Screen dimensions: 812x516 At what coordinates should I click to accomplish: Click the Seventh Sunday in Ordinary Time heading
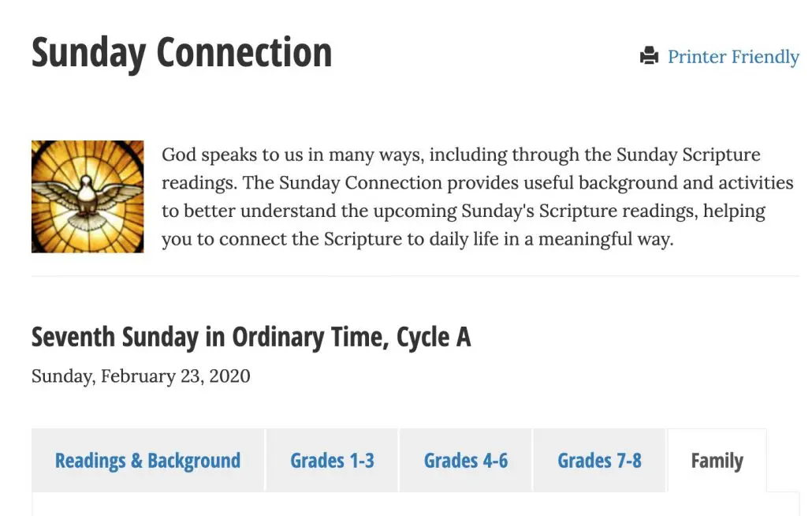click(x=251, y=338)
